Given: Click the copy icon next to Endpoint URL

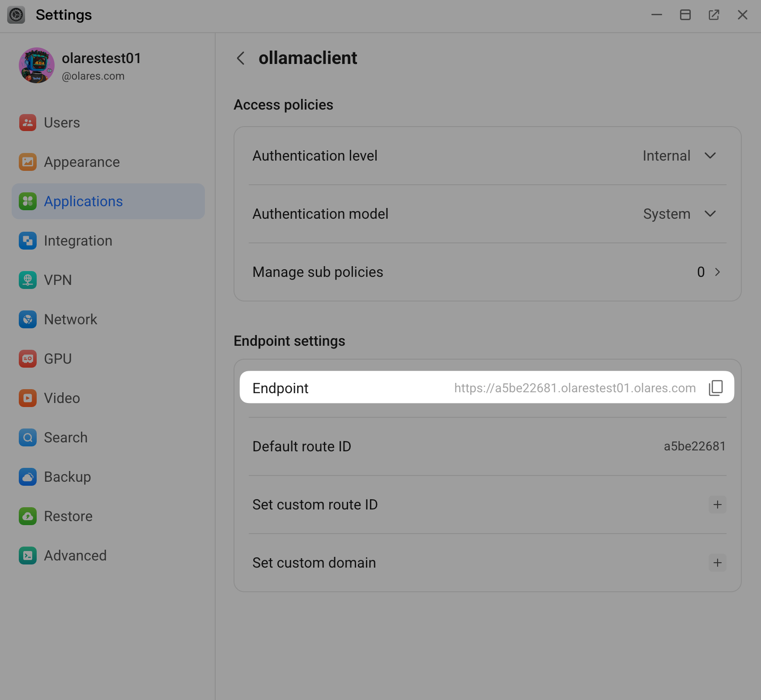Looking at the screenshot, I should 716,388.
